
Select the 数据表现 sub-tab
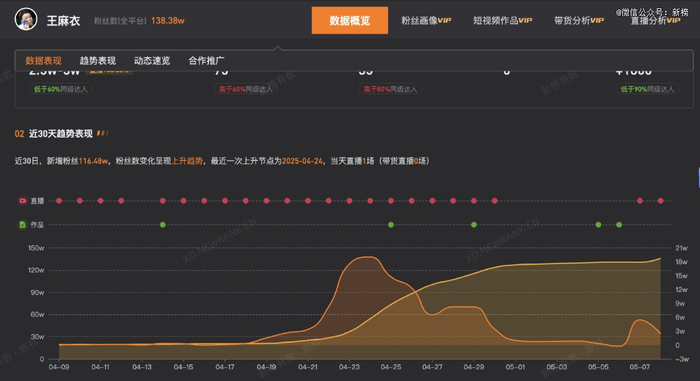click(43, 60)
